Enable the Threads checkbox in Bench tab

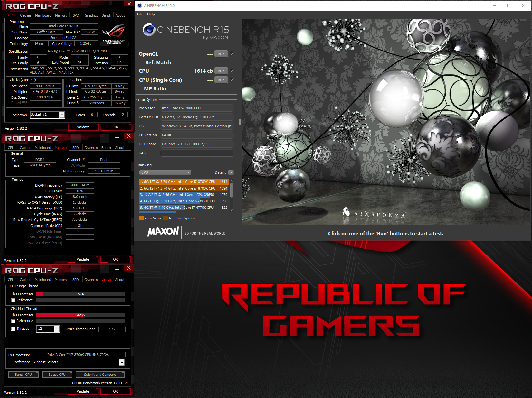(13, 329)
